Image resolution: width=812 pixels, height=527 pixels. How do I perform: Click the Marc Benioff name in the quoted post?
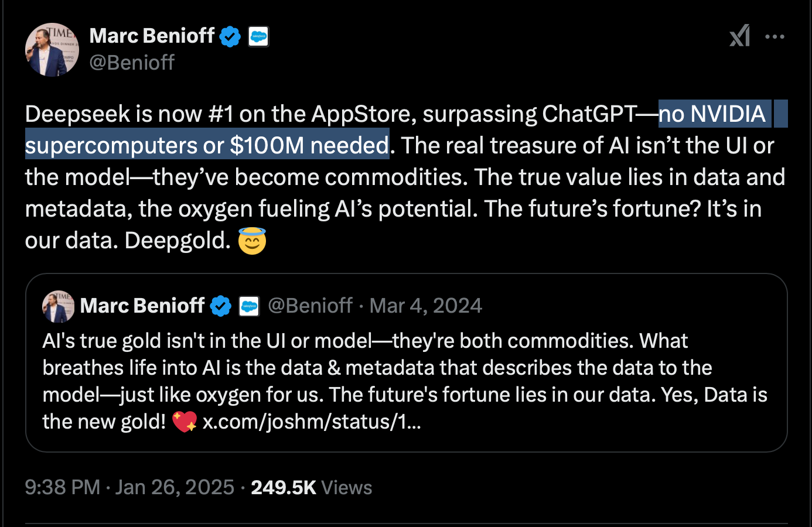click(x=142, y=306)
